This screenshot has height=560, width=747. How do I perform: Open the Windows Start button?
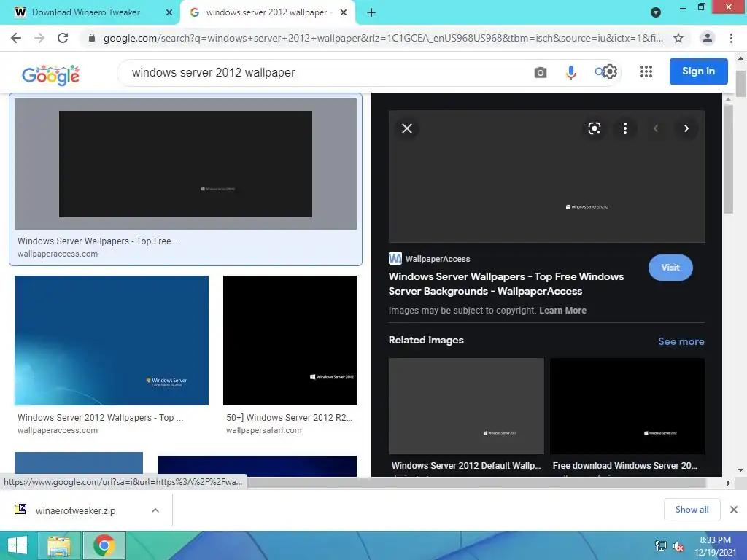coord(18,545)
